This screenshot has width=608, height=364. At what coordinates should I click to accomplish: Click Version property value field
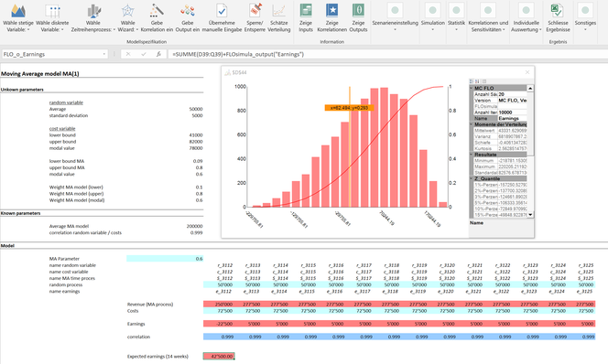512,101
